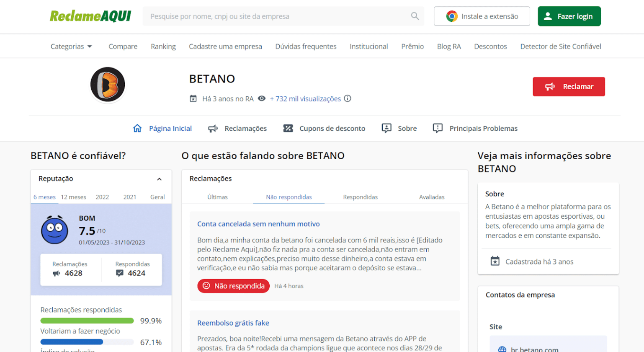
Task: Click the br.betano.com site link
Action: pos(534,349)
